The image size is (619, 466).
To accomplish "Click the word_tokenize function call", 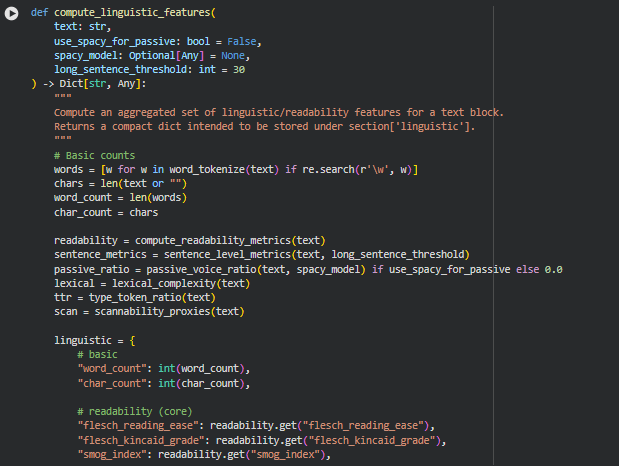I will pos(189,170).
